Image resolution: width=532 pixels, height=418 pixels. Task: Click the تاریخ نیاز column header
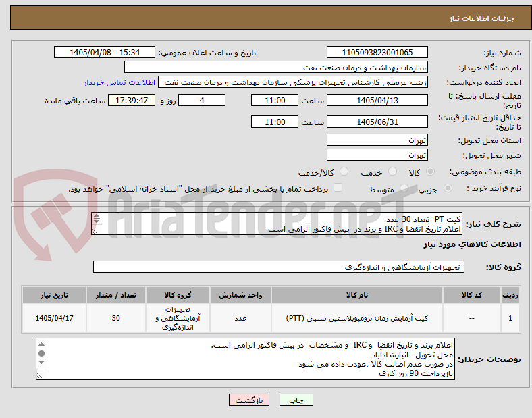[x=54, y=295]
